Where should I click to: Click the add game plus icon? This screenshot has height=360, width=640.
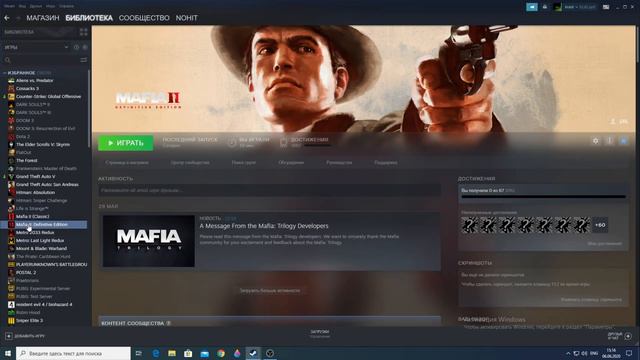click(x=9, y=336)
